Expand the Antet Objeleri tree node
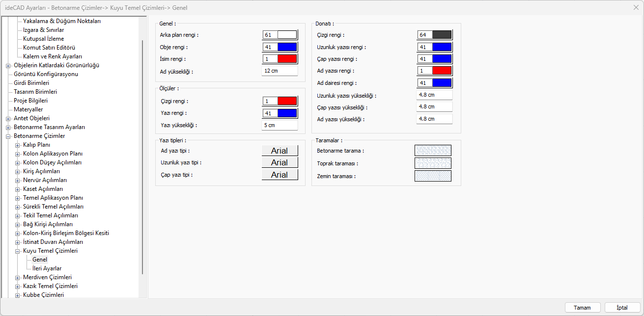The image size is (644, 316). coord(8,118)
